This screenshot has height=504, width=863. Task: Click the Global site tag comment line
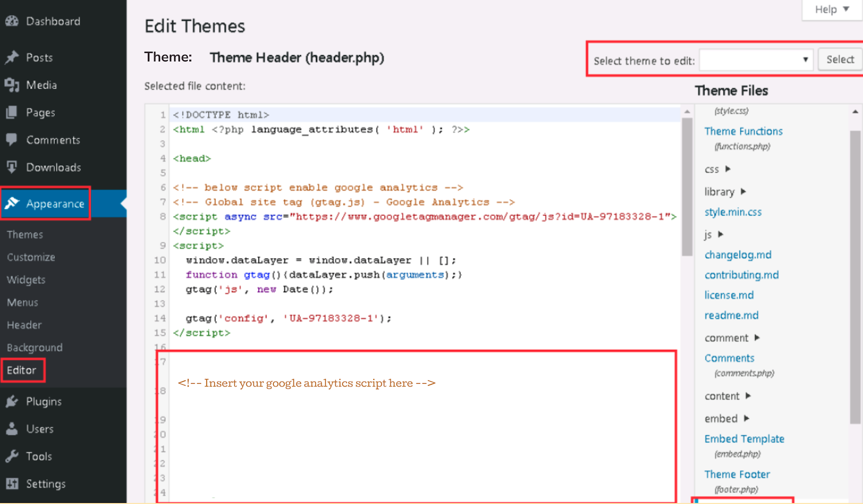pyautogui.click(x=344, y=202)
